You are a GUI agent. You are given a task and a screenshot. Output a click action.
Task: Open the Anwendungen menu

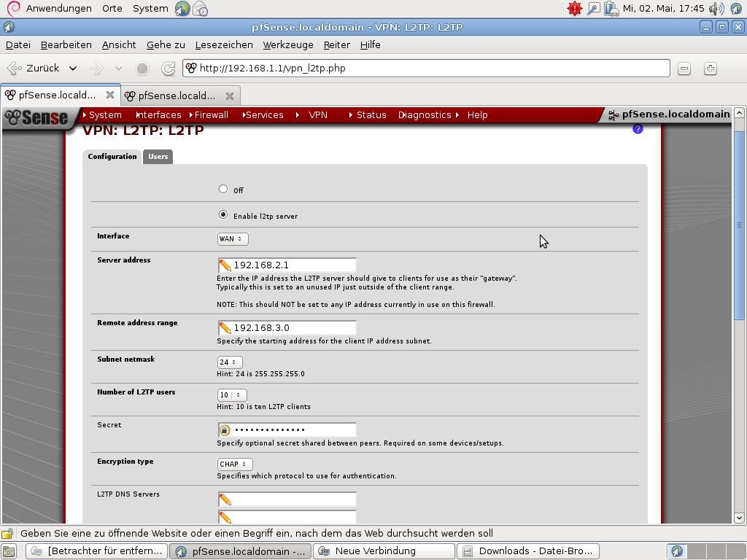[x=58, y=9]
